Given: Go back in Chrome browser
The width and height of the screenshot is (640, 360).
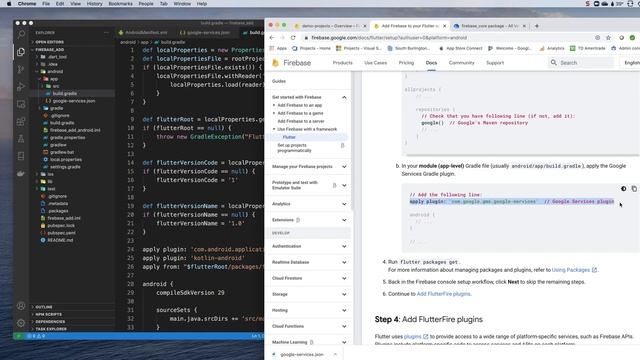Looking at the screenshot, I should [x=272, y=38].
